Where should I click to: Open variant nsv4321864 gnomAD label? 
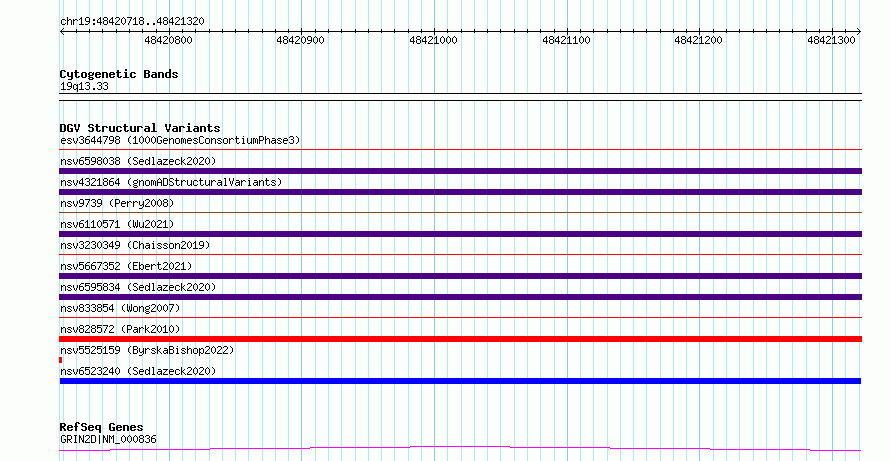pyautogui.click(x=171, y=182)
